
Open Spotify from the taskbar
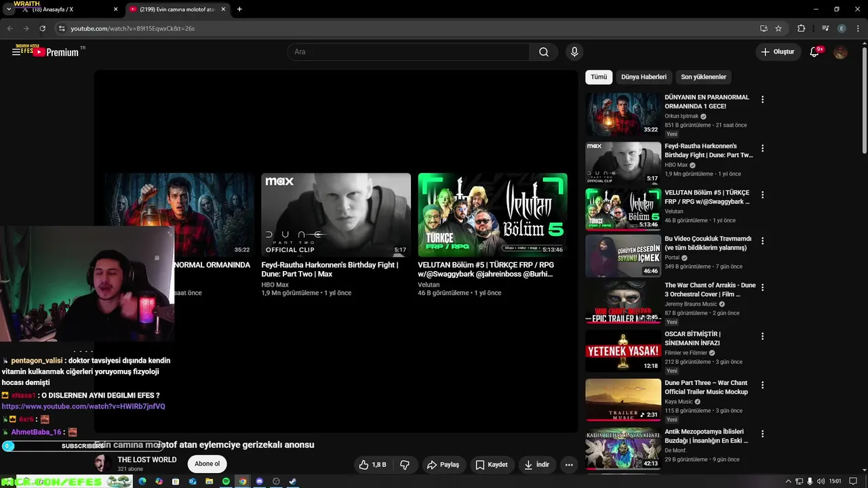[226, 481]
